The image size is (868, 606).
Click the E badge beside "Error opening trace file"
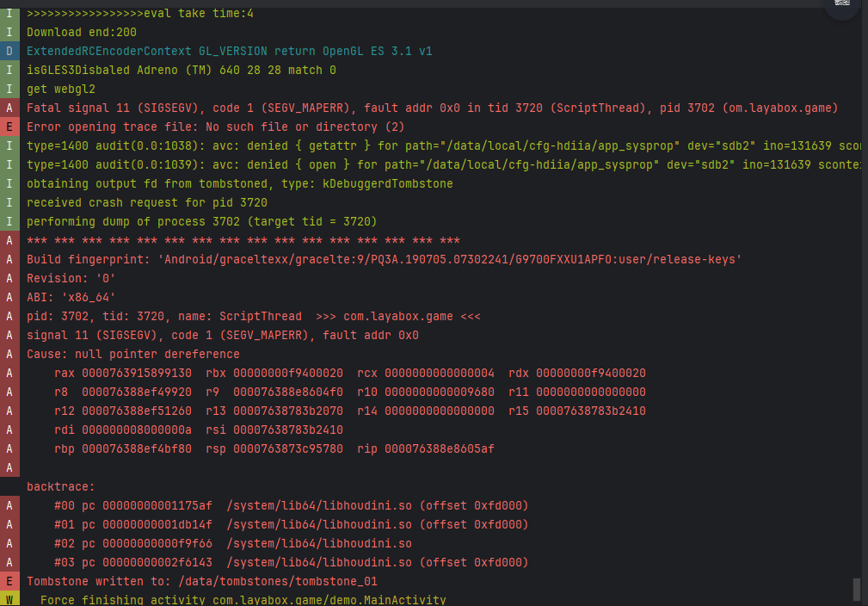pyautogui.click(x=9, y=127)
